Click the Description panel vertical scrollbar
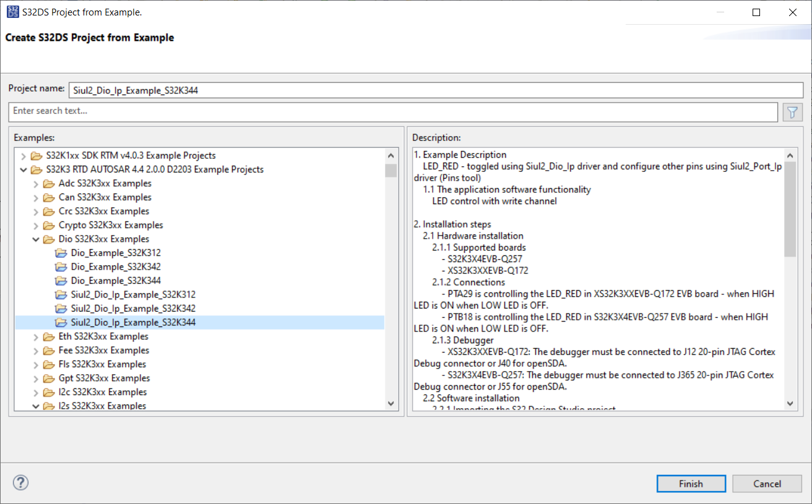812x504 pixels. coord(790,210)
